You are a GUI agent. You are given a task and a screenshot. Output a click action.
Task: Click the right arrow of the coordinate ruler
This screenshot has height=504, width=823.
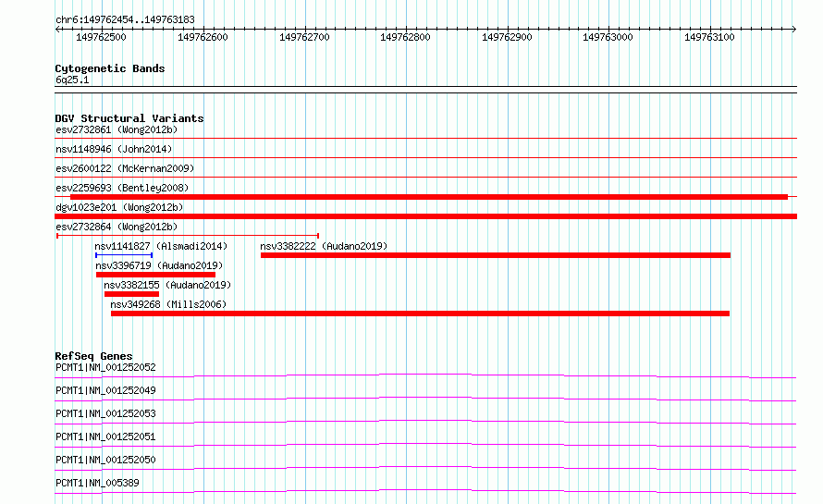pos(793,30)
